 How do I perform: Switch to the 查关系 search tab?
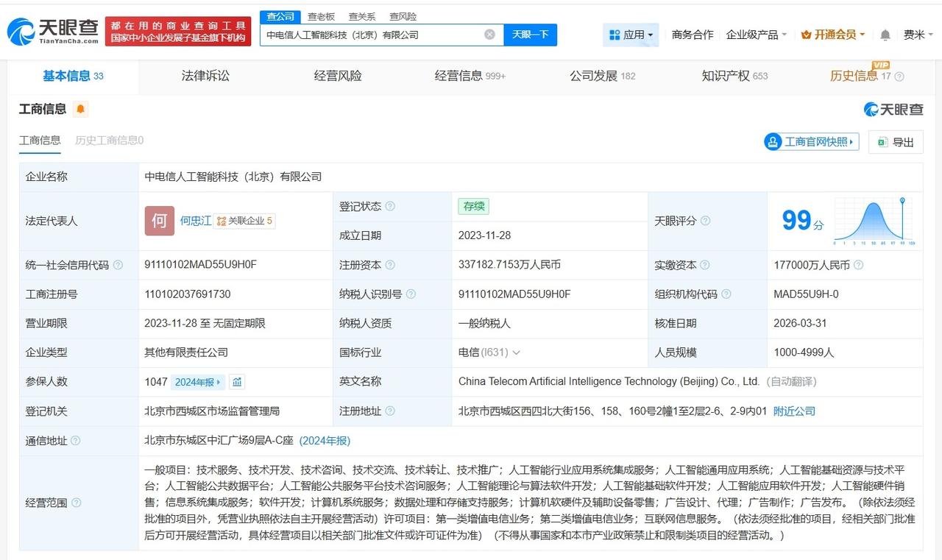(362, 16)
